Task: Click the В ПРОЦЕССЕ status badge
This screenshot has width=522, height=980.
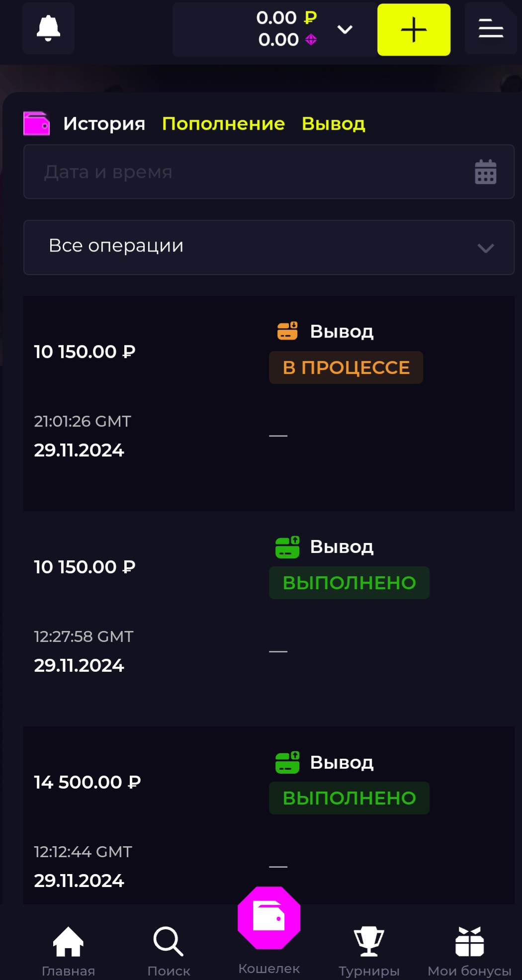Action: point(346,367)
